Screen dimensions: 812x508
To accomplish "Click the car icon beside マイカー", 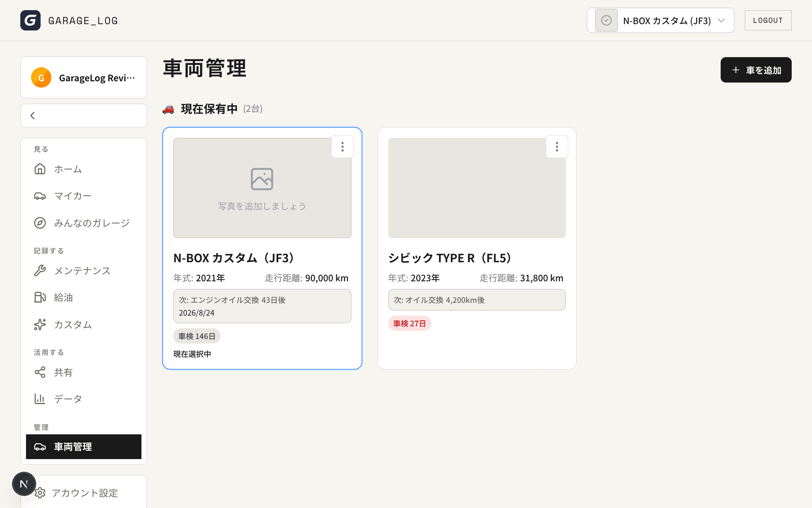I will [x=40, y=196].
